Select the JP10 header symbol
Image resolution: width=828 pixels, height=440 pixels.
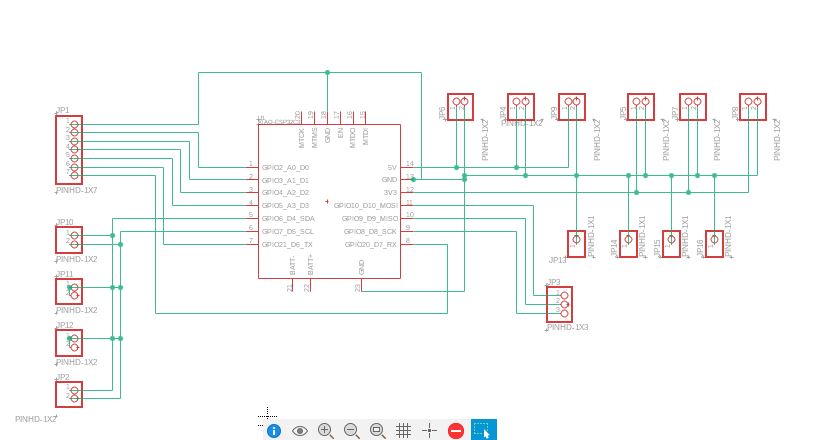click(69, 240)
